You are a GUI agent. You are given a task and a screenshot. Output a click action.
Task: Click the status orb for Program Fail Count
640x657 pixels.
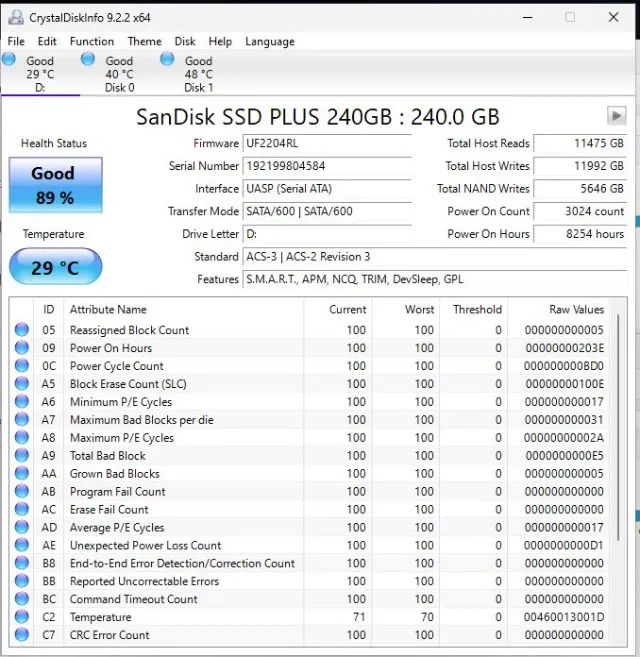click(x=22, y=491)
